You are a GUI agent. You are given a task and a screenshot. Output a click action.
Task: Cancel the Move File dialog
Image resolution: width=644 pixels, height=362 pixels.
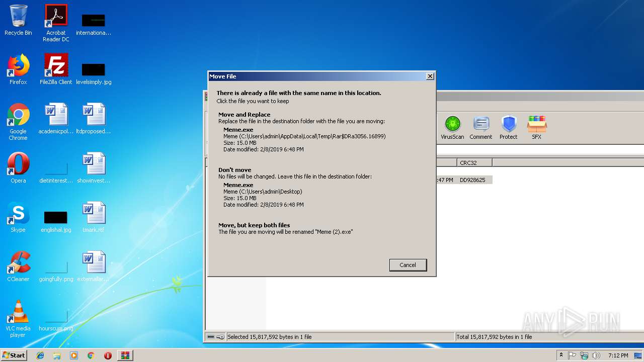click(x=408, y=265)
